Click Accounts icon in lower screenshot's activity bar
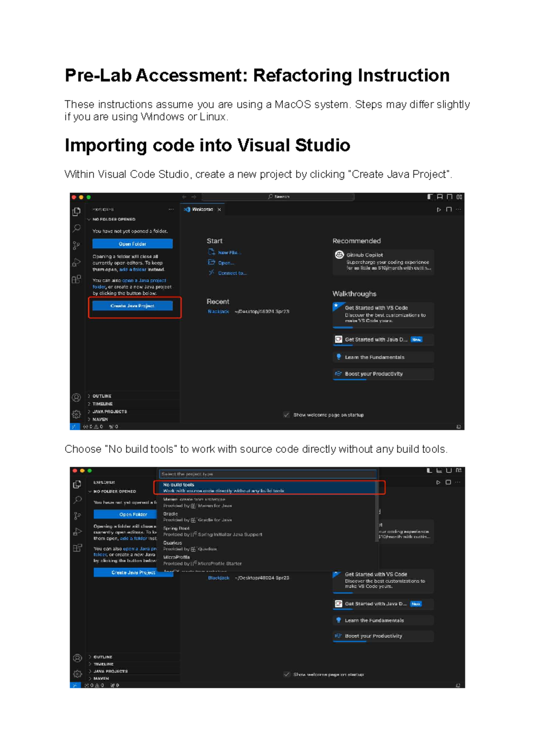 tap(77, 658)
